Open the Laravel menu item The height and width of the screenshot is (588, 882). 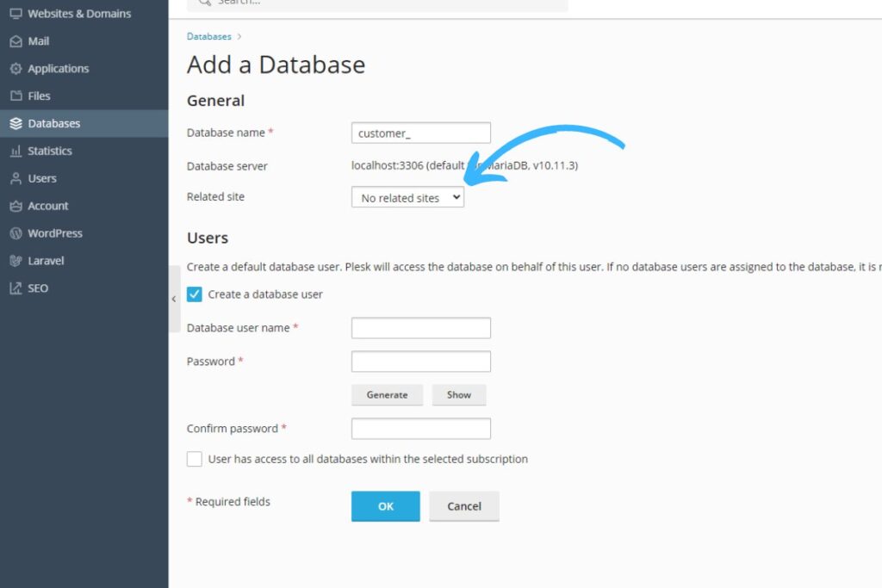(84, 261)
